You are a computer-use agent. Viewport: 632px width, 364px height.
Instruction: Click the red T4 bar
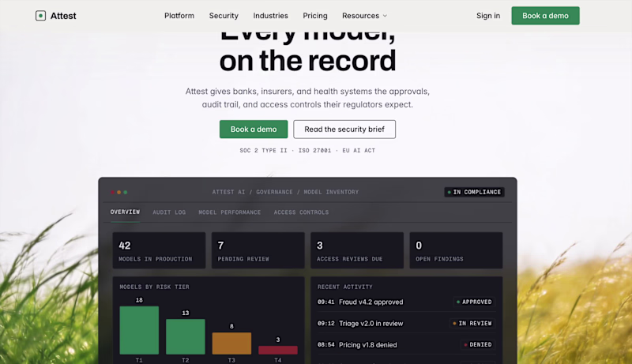tap(278, 350)
